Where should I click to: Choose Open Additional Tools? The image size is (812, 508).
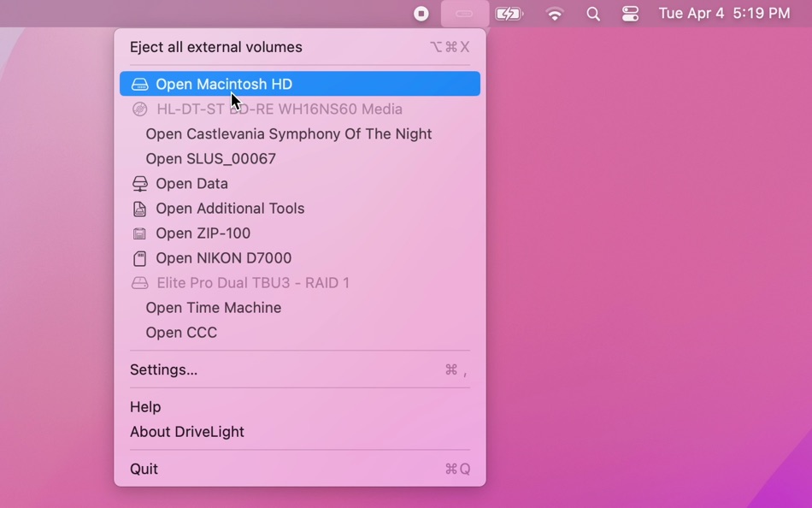pos(300,209)
